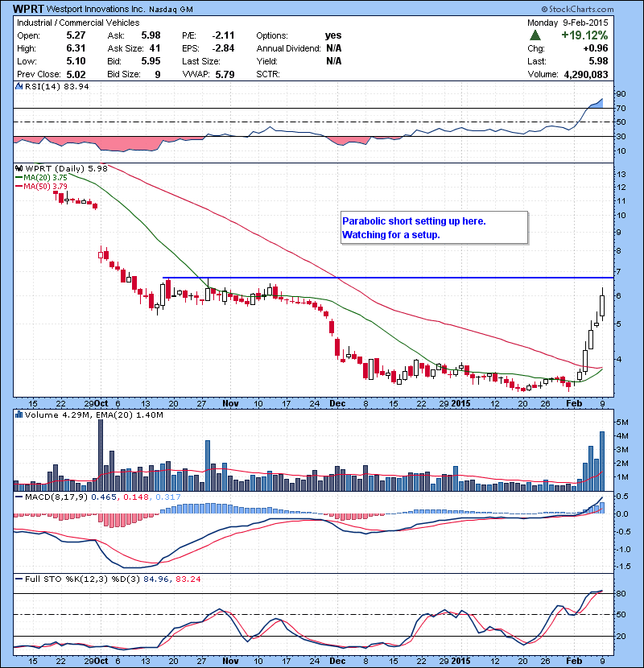
Task: Click the 2015 label on bottom date axis
Action: (460, 660)
